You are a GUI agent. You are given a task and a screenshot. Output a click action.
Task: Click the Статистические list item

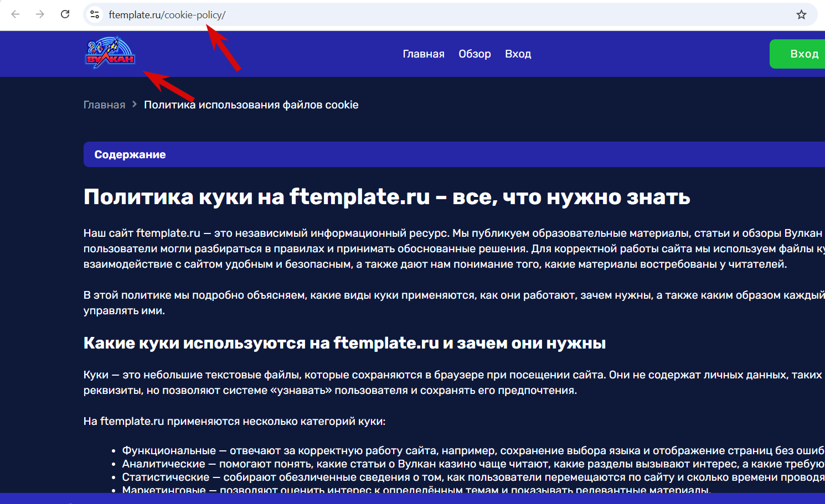coord(473,477)
